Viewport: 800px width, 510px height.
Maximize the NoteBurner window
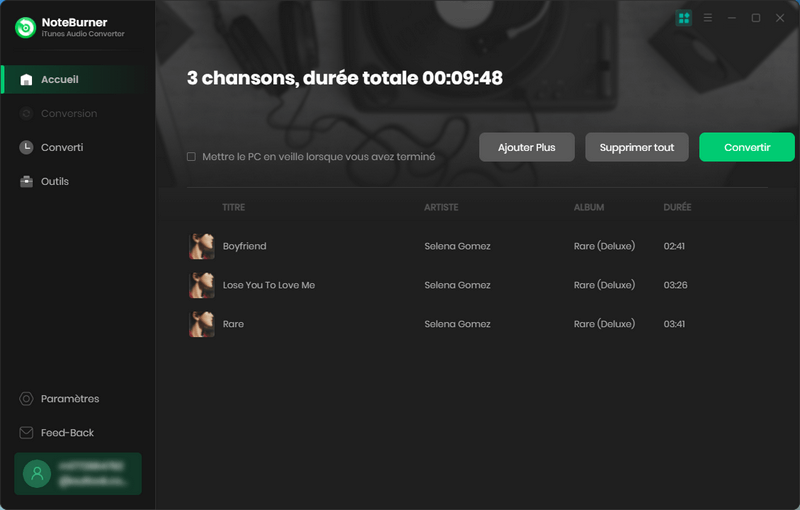coord(756,18)
